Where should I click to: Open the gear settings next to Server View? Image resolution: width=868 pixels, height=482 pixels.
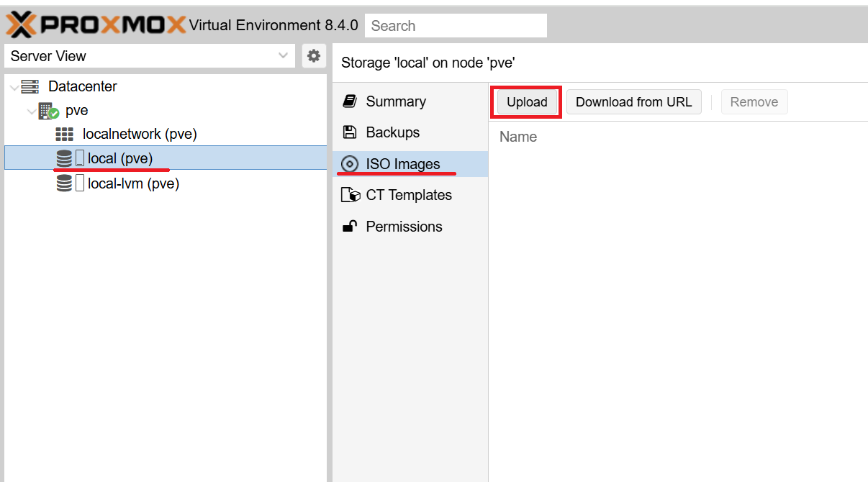pos(314,56)
